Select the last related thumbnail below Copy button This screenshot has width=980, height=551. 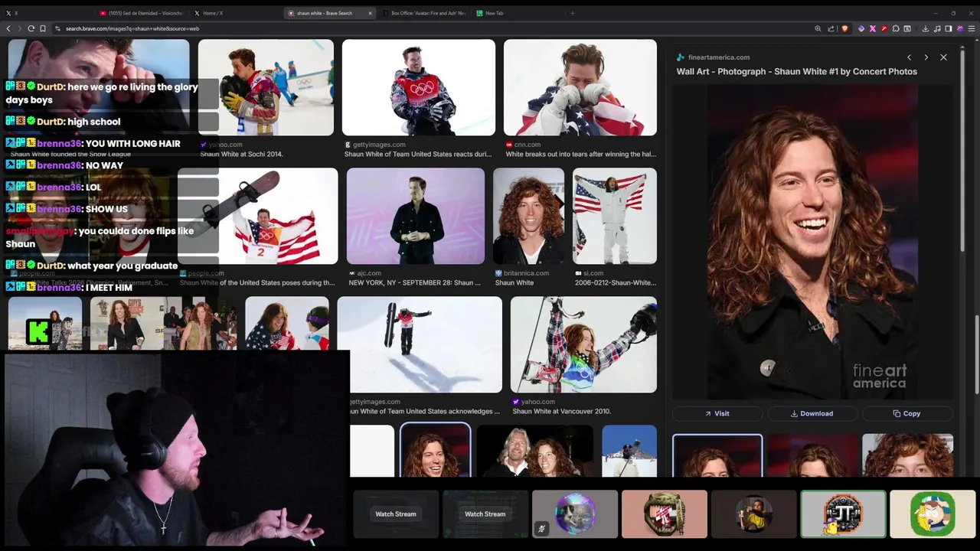(907, 455)
